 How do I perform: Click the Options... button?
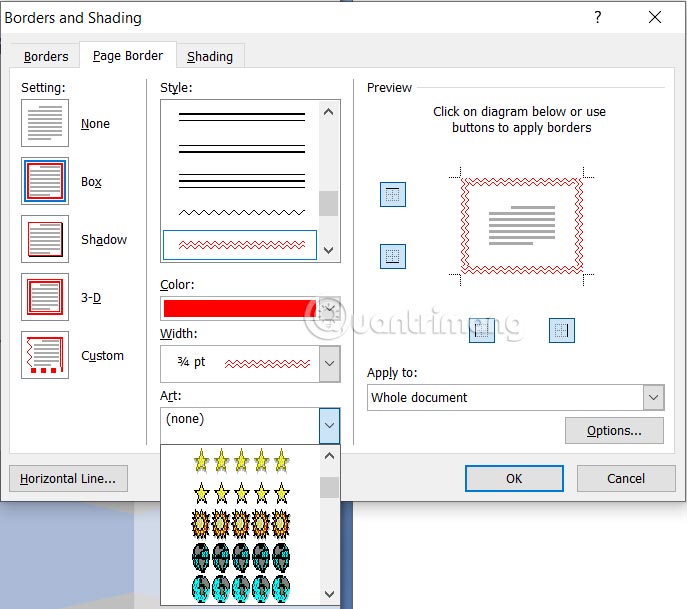point(614,431)
